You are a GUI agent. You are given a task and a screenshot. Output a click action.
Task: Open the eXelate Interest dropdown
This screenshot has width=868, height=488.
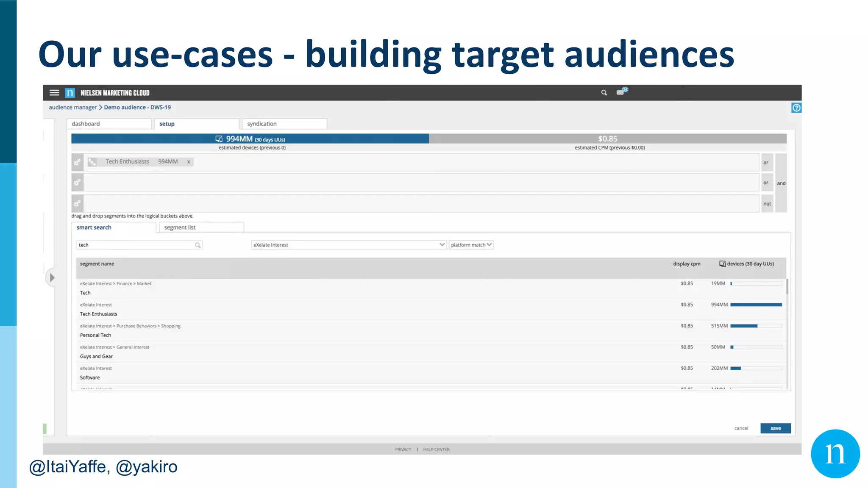pos(348,245)
